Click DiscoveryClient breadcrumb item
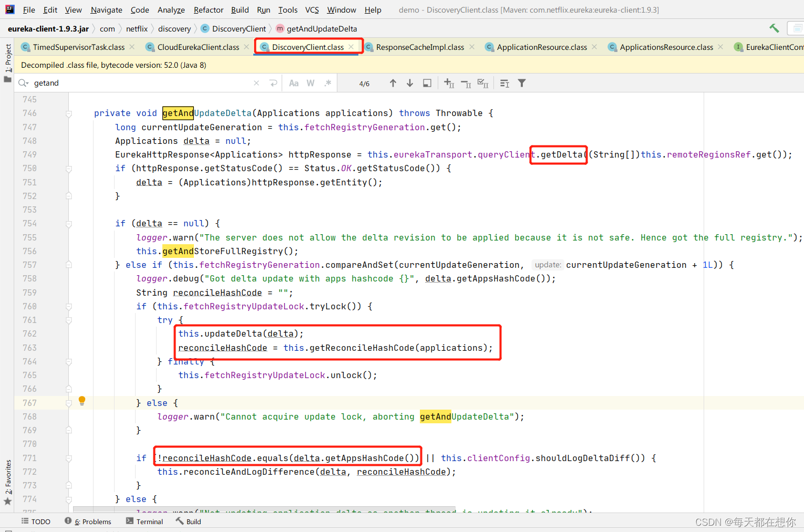 [x=233, y=29]
